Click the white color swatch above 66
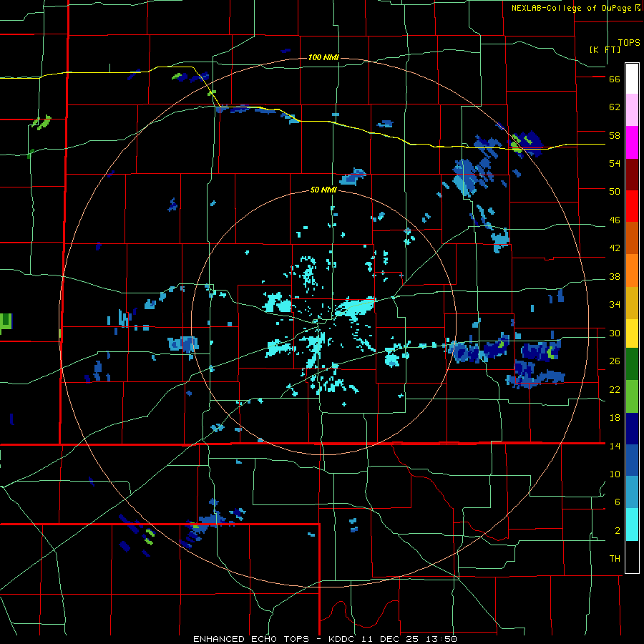 point(632,79)
